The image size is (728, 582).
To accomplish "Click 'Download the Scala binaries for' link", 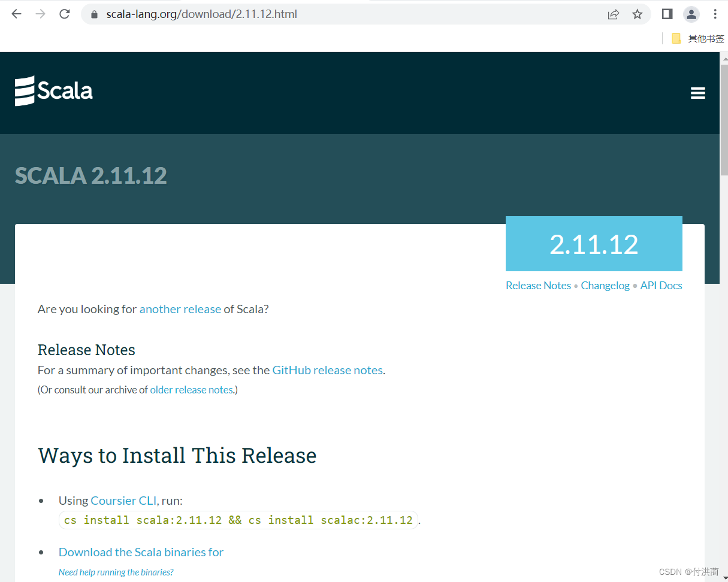I will coord(141,552).
